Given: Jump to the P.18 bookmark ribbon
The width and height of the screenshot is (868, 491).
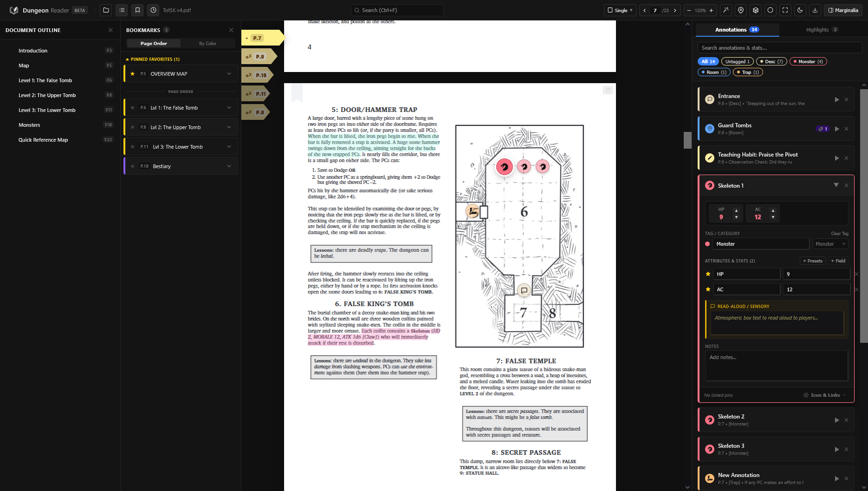Looking at the screenshot, I should click(x=258, y=75).
